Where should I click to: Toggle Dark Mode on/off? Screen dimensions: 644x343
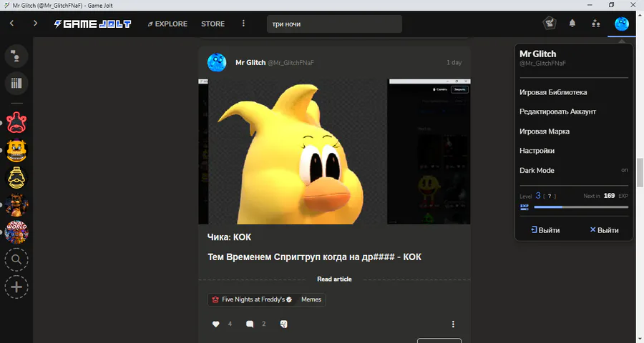[x=574, y=170]
